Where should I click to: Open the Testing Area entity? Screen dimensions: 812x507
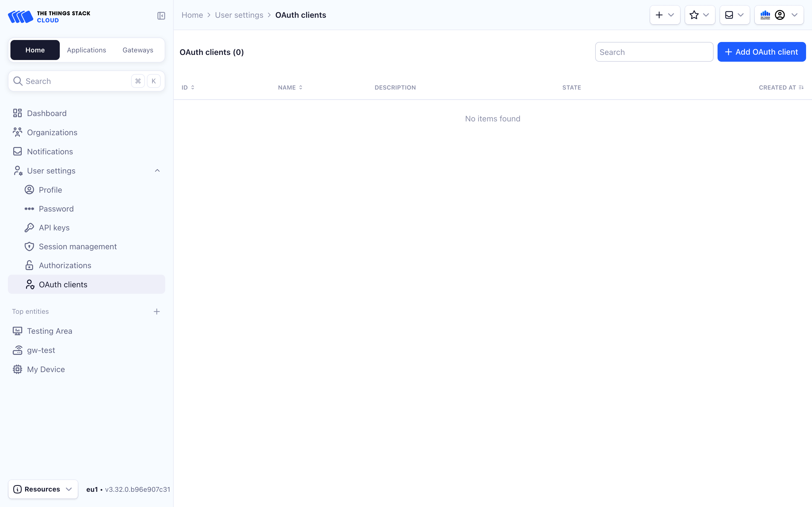[x=50, y=331]
